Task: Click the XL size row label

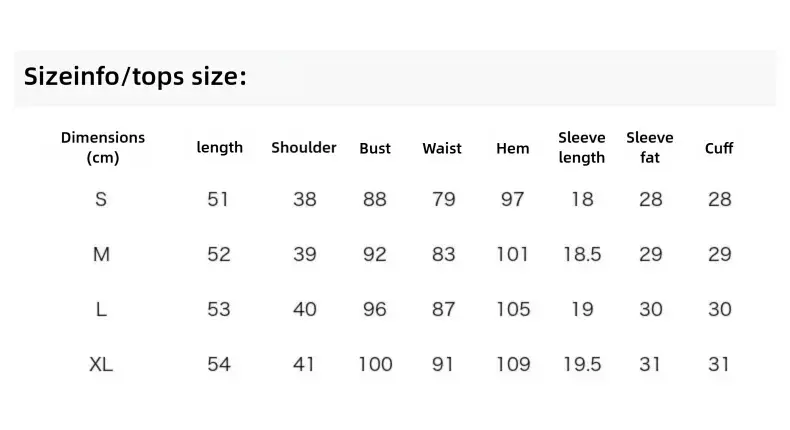Action: point(101,364)
